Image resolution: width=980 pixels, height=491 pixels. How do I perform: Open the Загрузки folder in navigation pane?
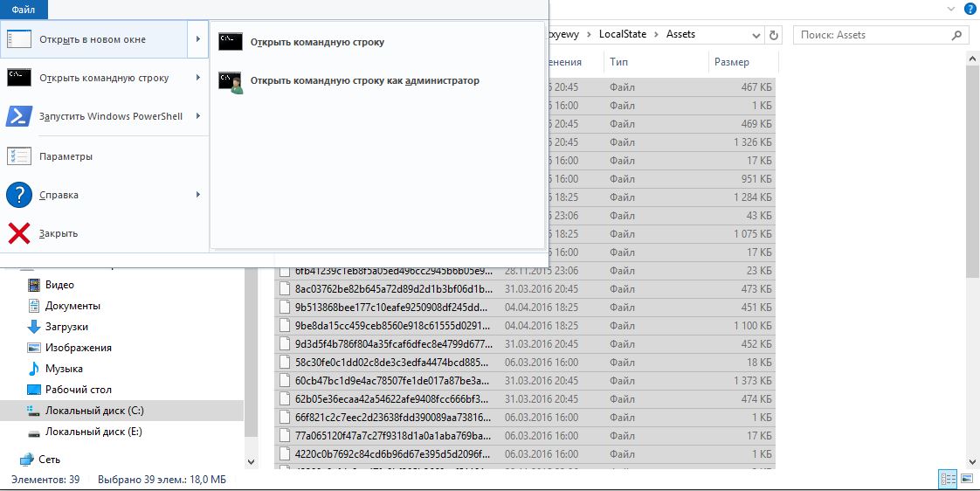click(x=66, y=327)
